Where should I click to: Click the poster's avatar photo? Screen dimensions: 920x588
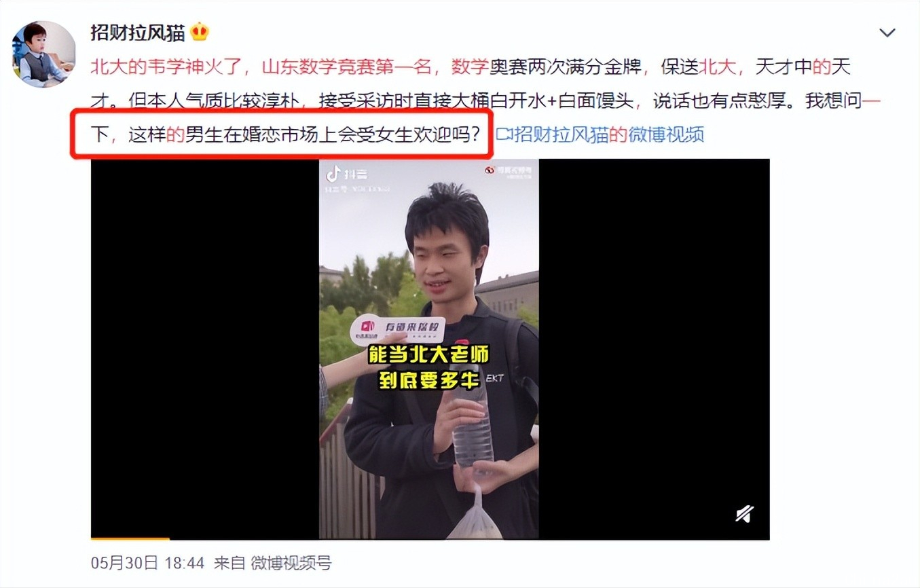tap(43, 54)
